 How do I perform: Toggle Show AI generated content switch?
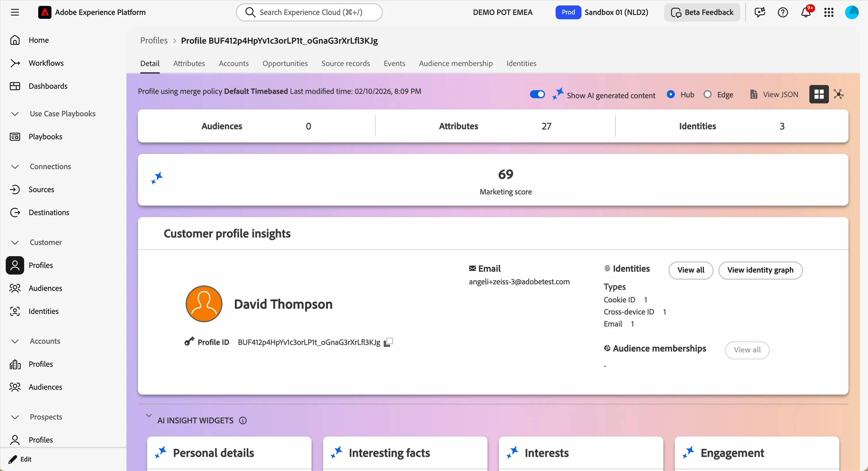(x=537, y=94)
